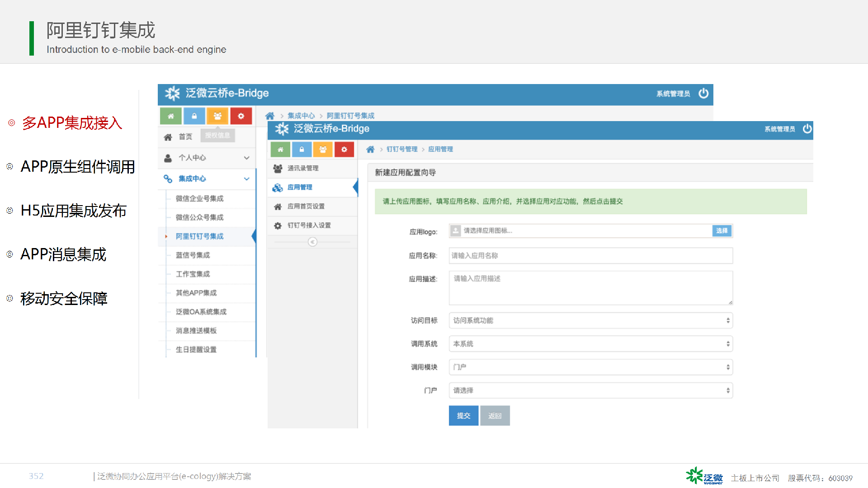Image resolution: width=868 pixels, height=488 pixels.
Task: Click orange users button in front window toolbar
Action: click(x=323, y=150)
